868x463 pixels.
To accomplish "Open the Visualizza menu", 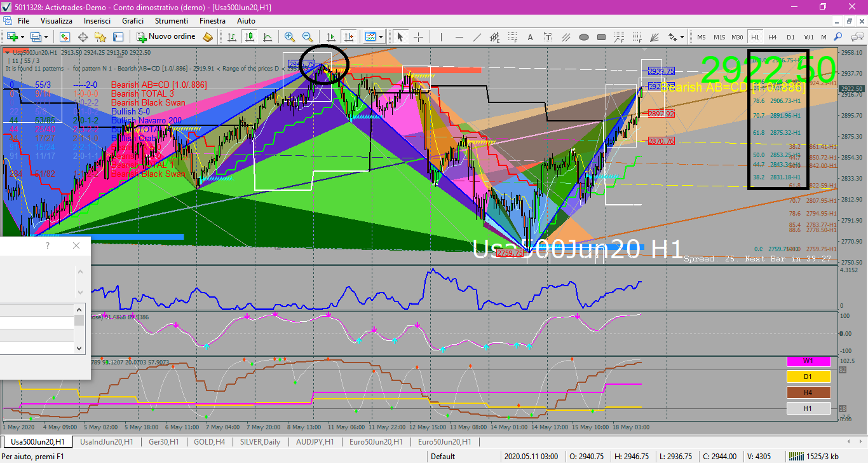I will tap(57, 21).
